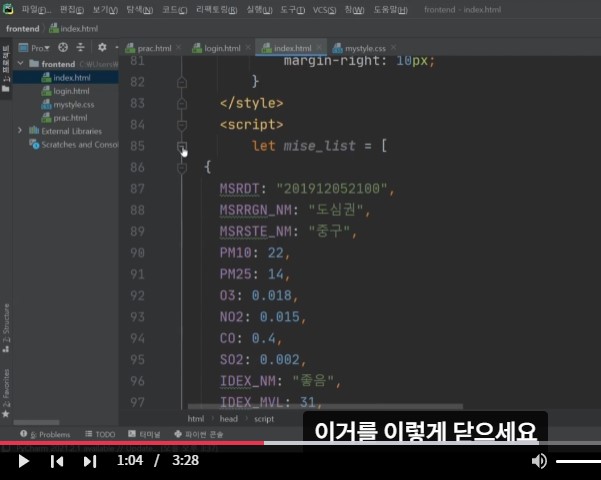The width and height of the screenshot is (601, 480).
Task: Select index.html in the project tree
Action: pos(66,78)
